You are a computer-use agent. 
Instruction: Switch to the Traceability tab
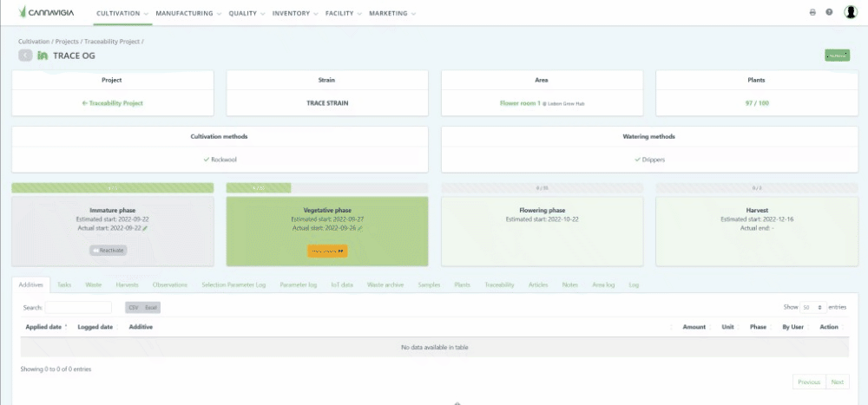(x=499, y=284)
